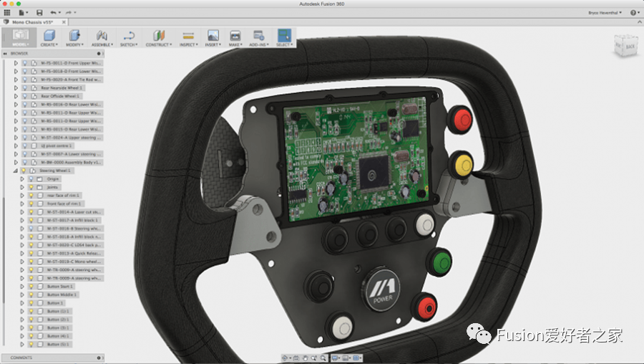Viewport: 644px width, 364px height.
Task: Collapse the BROWSER panel header arrows
Action: 5,54
